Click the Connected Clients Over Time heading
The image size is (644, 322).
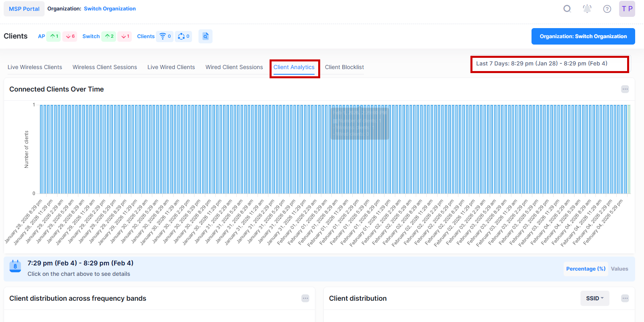[x=57, y=89]
